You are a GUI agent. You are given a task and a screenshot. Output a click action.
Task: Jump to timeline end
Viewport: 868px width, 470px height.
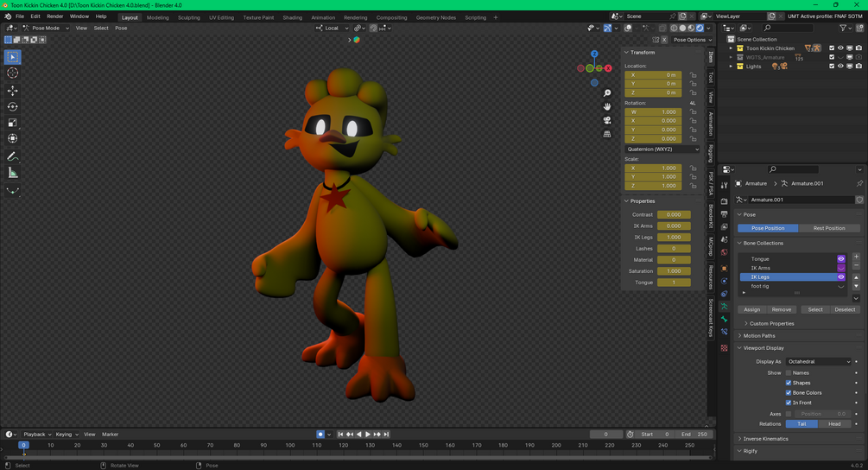coord(386,435)
